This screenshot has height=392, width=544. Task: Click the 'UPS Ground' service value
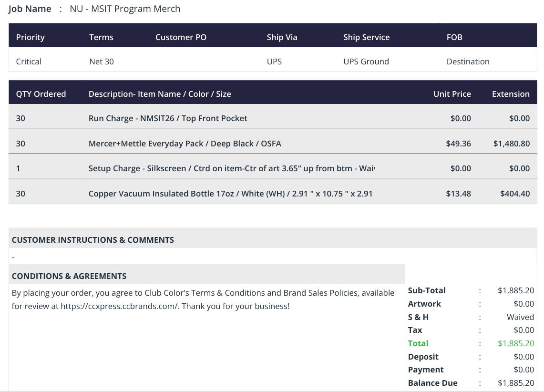[366, 62]
